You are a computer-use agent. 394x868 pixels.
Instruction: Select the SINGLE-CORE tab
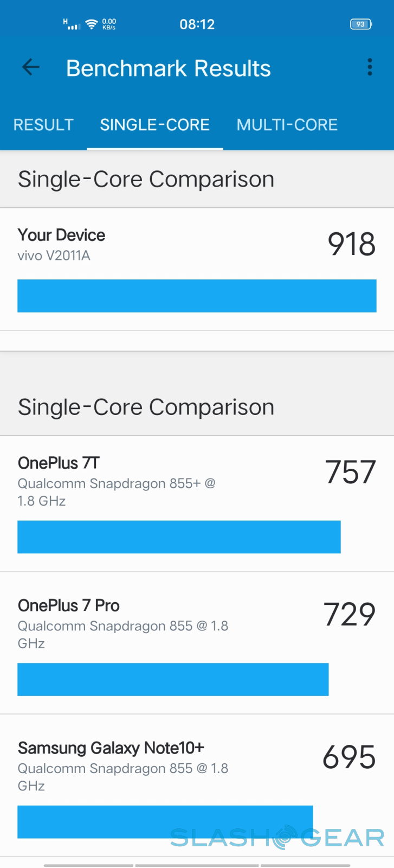pyautogui.click(x=154, y=125)
